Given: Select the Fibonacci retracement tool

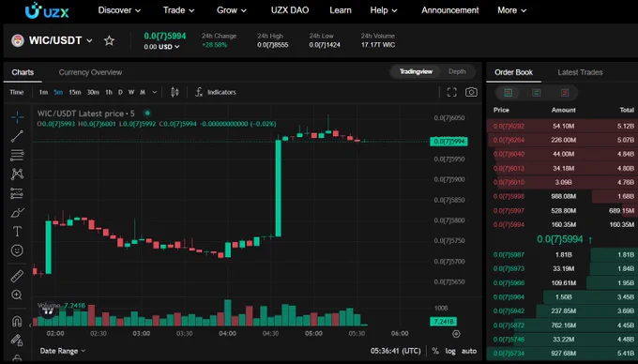Looking at the screenshot, I should tap(17, 155).
